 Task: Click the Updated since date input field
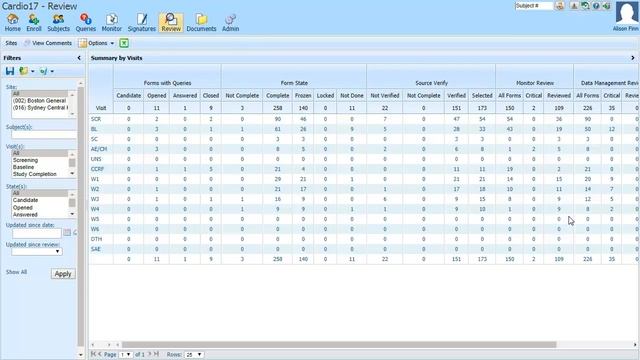[x=36, y=233]
